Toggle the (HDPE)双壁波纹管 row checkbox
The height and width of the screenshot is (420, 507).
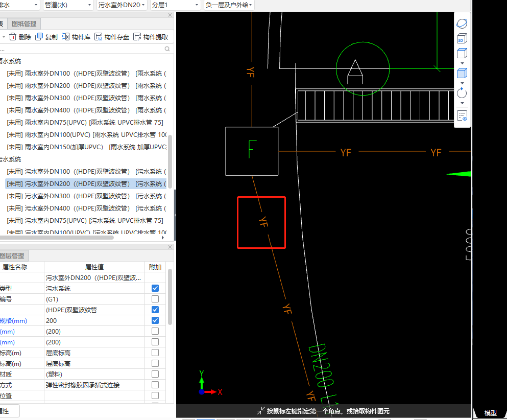click(x=155, y=310)
